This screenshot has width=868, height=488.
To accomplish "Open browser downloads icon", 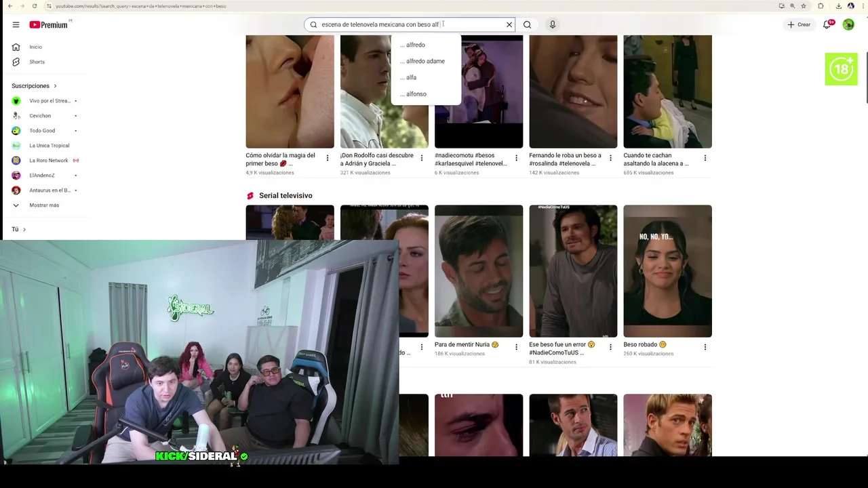I will (839, 6).
